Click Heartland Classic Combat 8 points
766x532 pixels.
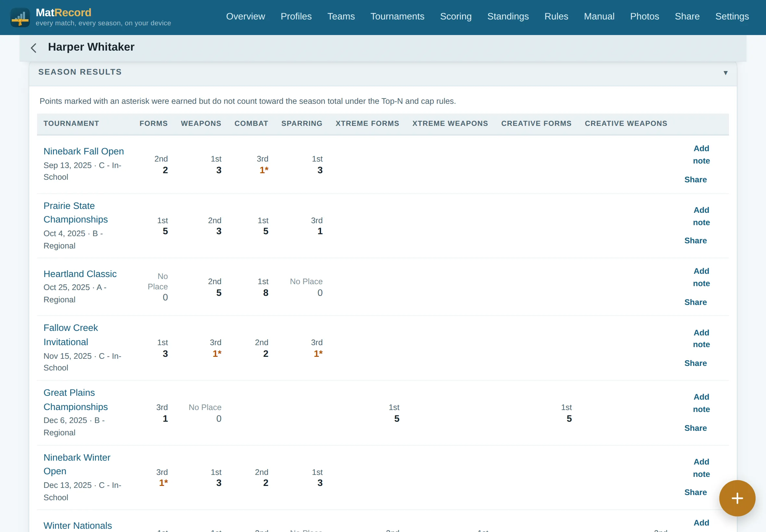(266, 293)
